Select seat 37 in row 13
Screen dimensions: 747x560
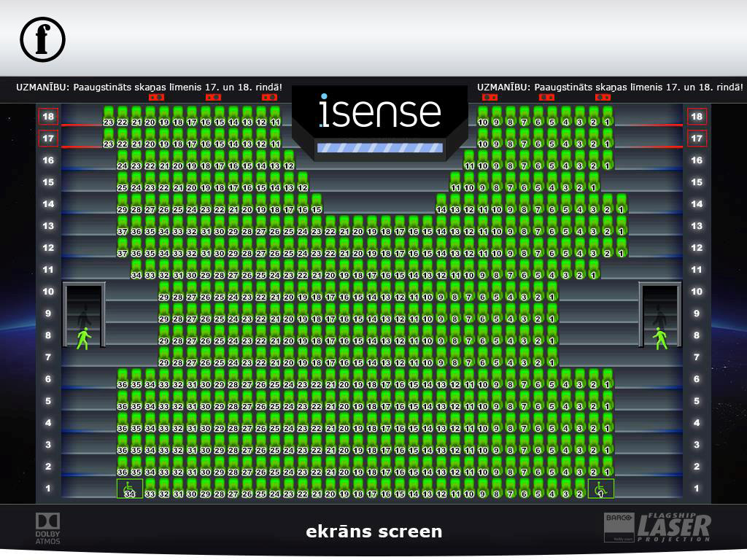click(123, 227)
